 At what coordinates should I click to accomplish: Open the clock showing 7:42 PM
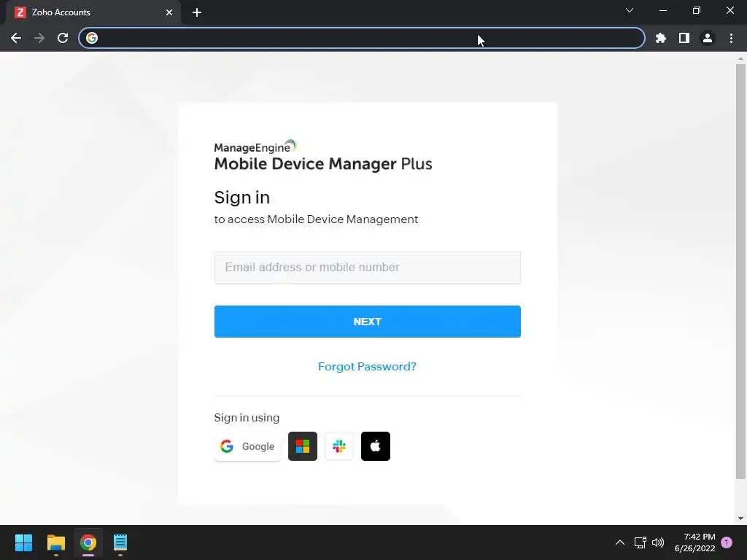[x=694, y=542]
